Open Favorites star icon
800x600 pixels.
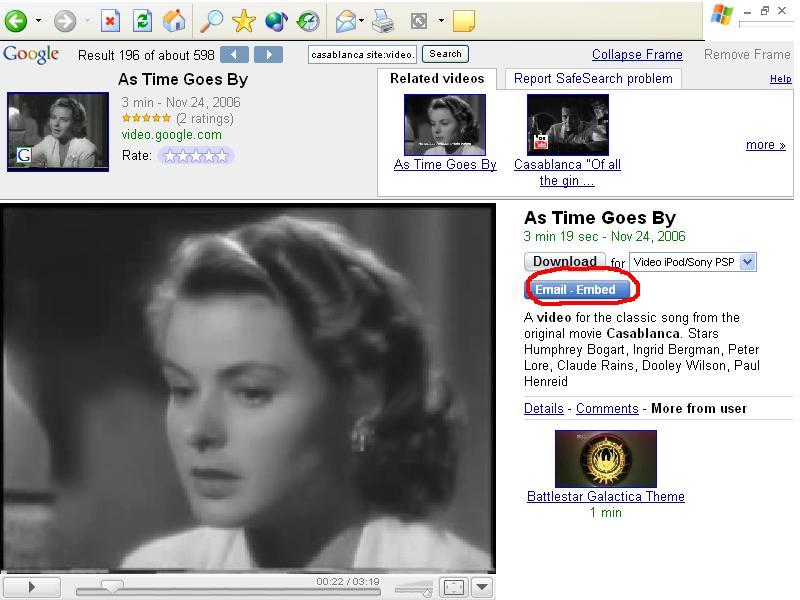(x=243, y=21)
